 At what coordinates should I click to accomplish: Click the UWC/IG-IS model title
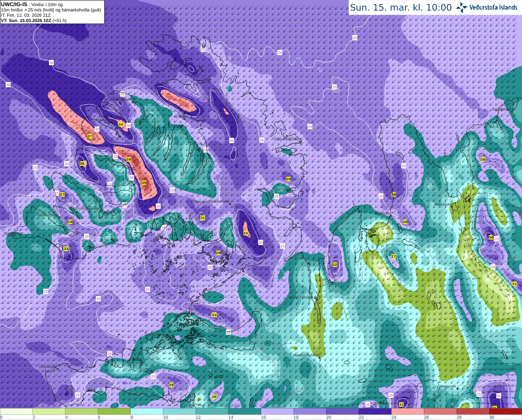pos(14,4)
